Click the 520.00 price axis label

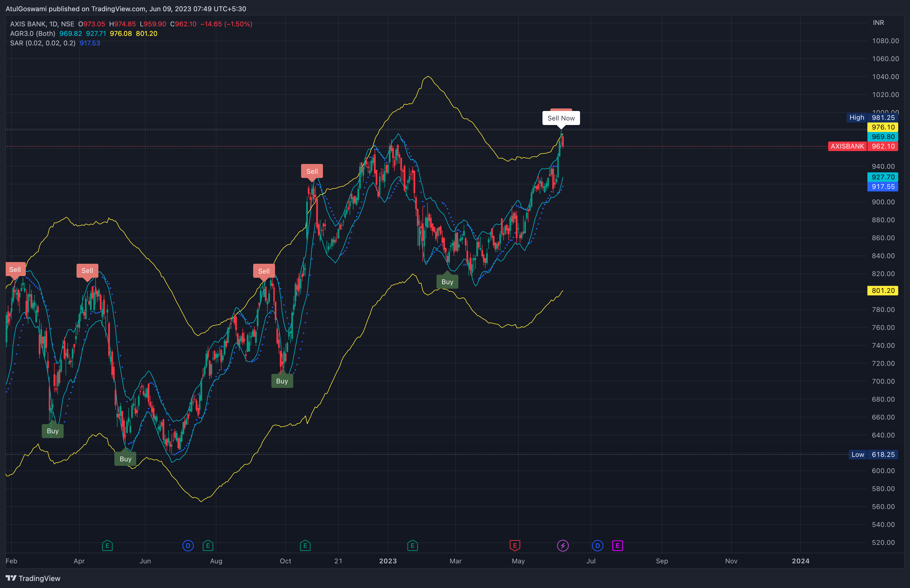pyautogui.click(x=883, y=543)
